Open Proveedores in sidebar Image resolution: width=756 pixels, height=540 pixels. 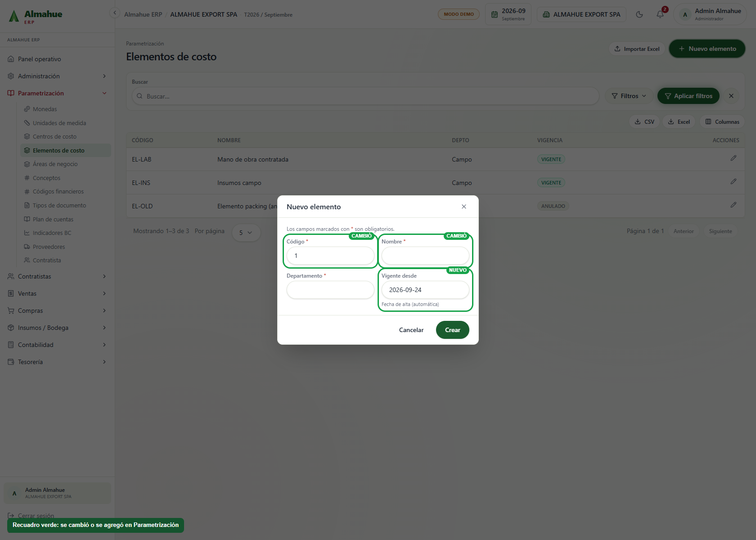[x=66, y=247]
